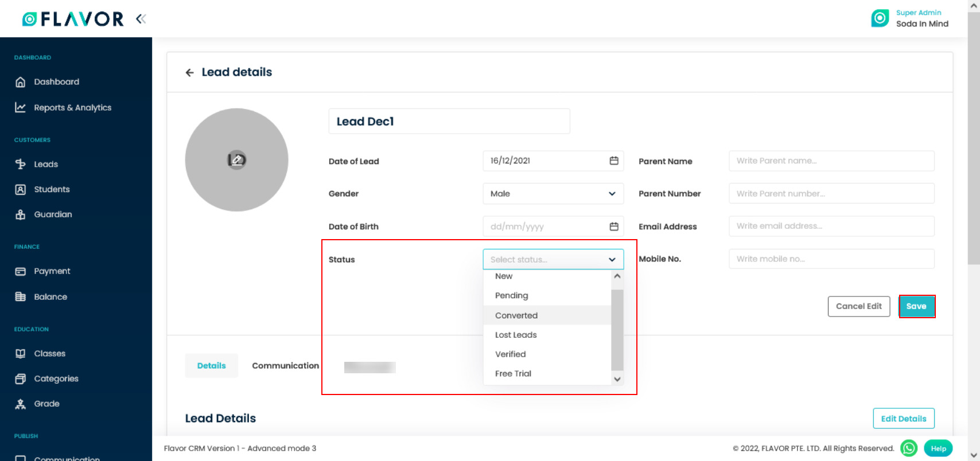The image size is (980, 461).
Task: Collapse the sidebar with double chevron
Action: [x=141, y=19]
